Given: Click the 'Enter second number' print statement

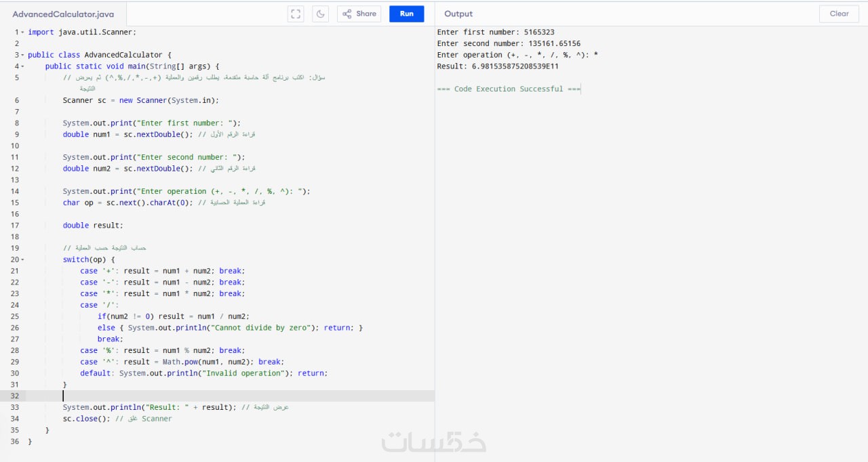Looking at the screenshot, I should [x=154, y=157].
